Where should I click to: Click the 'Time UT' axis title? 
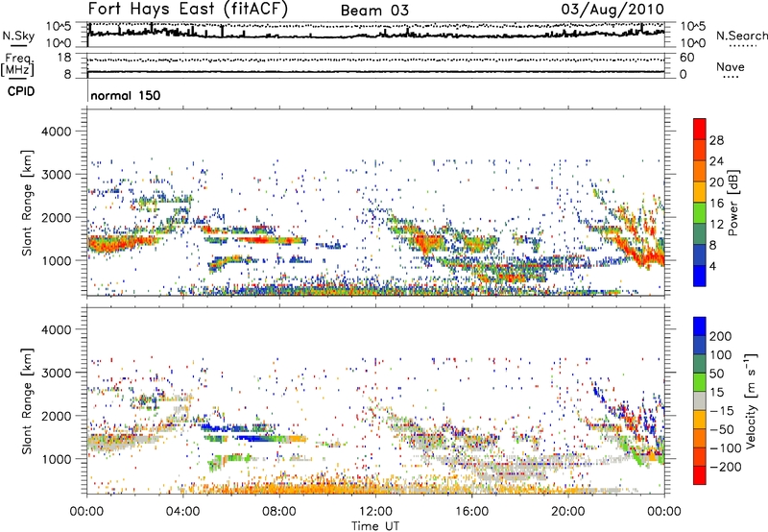(375, 525)
